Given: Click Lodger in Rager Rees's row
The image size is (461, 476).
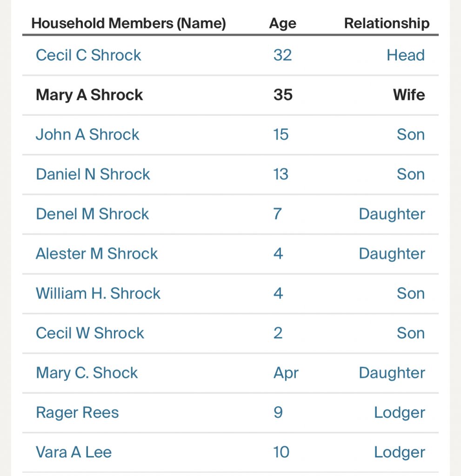Looking at the screenshot, I should [x=399, y=413].
